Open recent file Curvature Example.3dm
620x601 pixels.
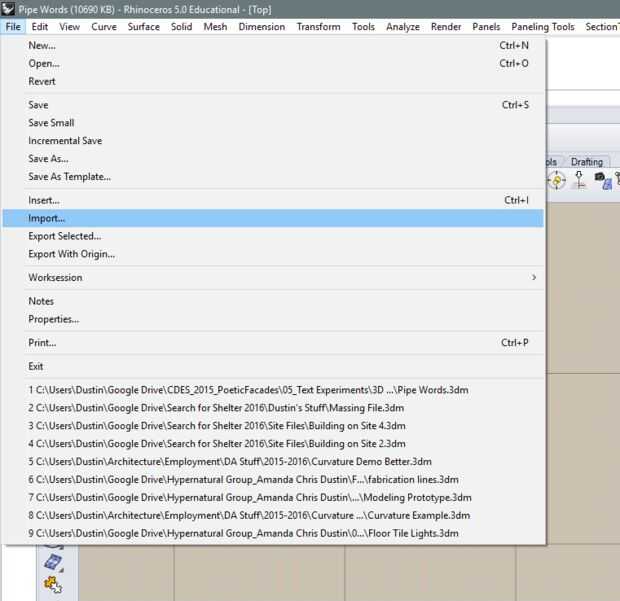[x=273, y=515]
